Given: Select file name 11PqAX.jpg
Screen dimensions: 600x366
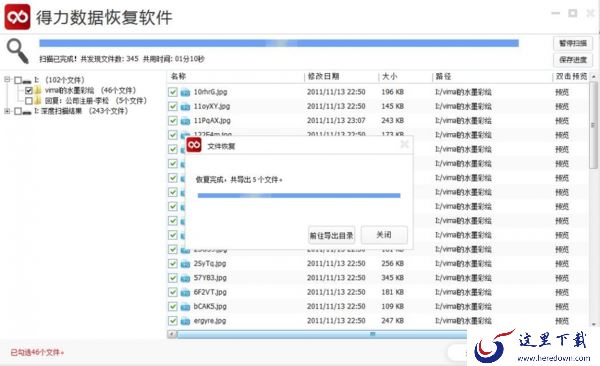Looking at the screenshot, I should tap(212, 121).
